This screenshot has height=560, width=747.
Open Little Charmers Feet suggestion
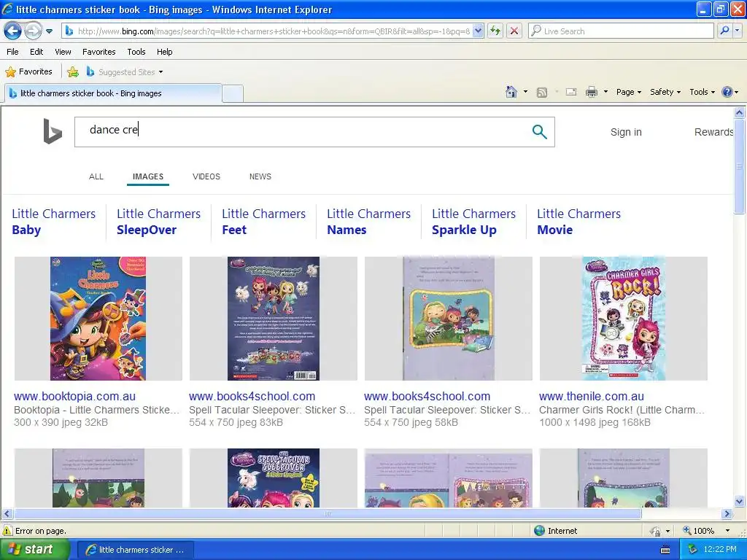[263, 222]
